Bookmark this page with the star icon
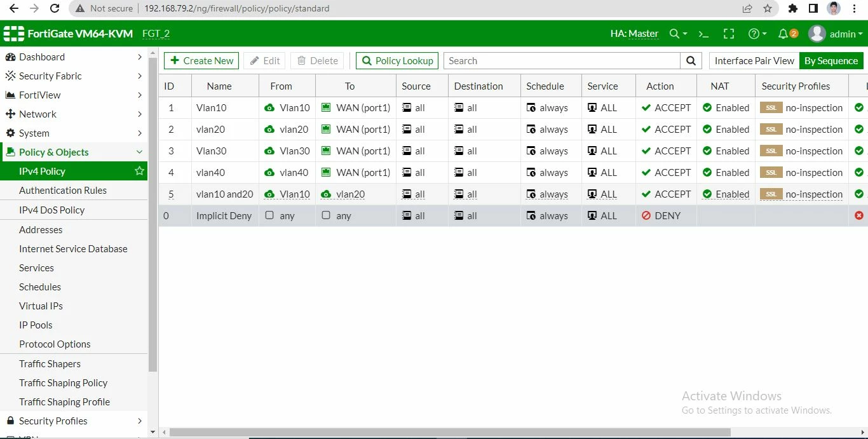868x439 pixels. (x=768, y=9)
